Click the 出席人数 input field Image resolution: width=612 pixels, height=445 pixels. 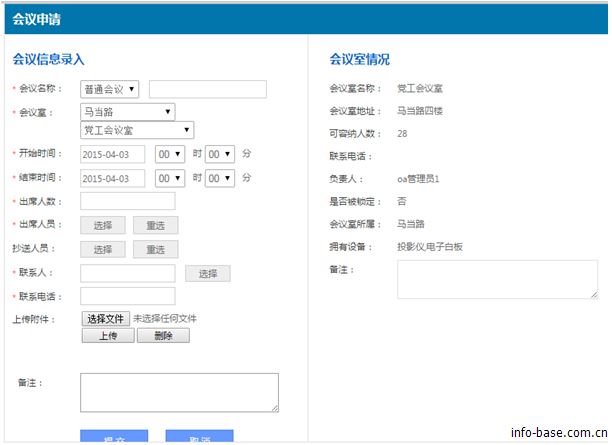click(x=127, y=201)
